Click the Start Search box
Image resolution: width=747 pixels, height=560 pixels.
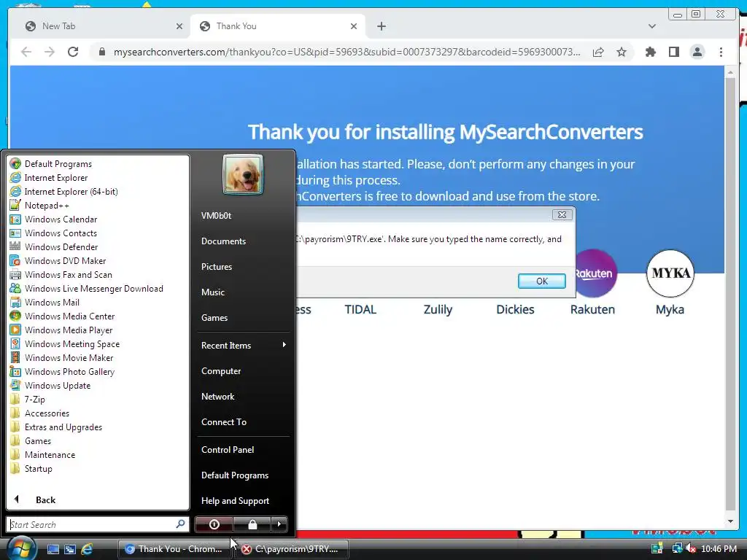point(98,524)
